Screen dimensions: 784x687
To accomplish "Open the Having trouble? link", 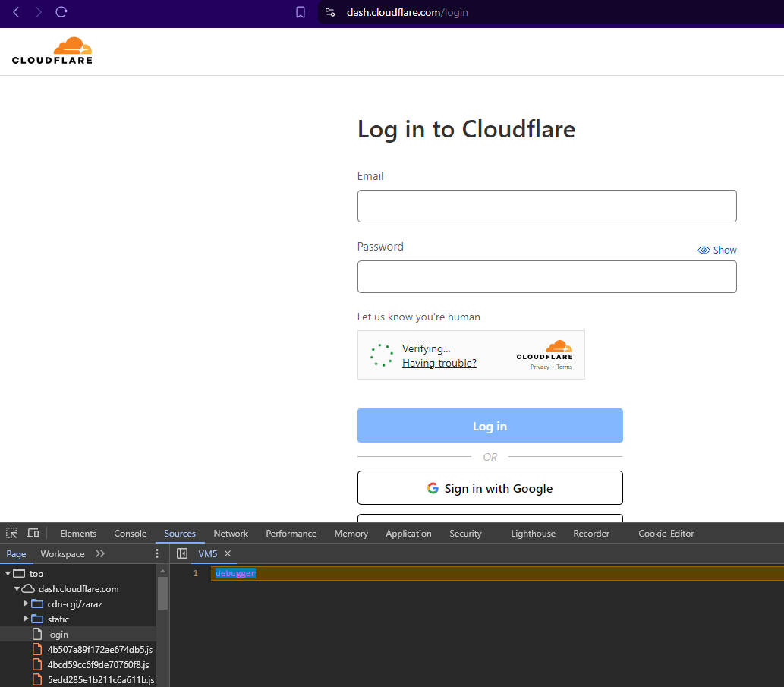I will point(439,363).
